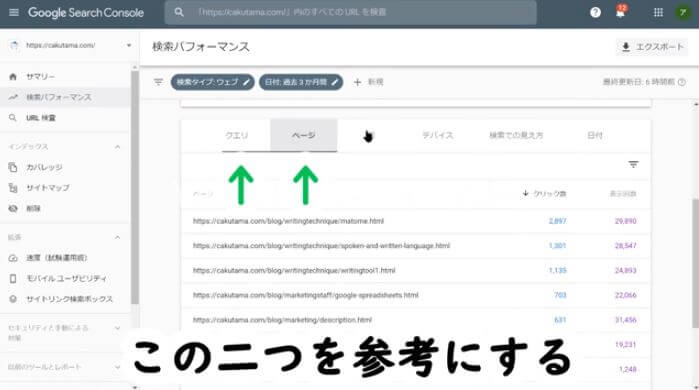
Task: Open URL 検査 in sidebar
Action: (66, 118)
